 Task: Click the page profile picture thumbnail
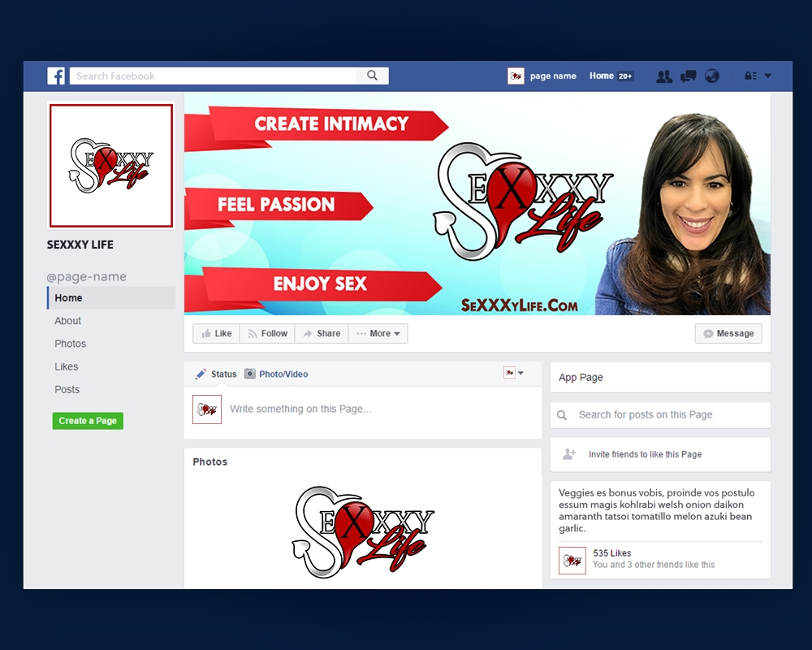[111, 166]
